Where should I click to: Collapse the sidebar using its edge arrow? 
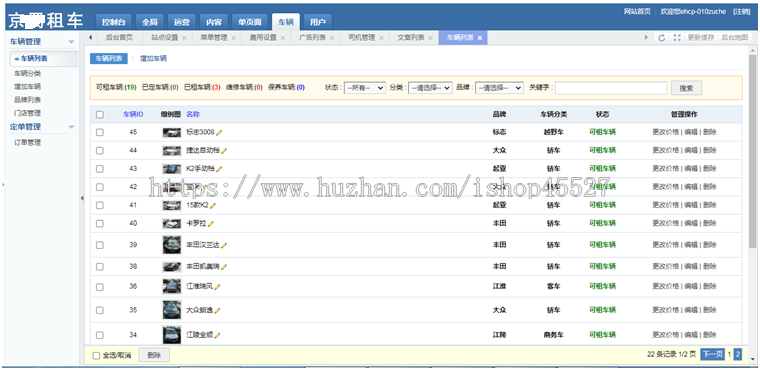pos(81,198)
